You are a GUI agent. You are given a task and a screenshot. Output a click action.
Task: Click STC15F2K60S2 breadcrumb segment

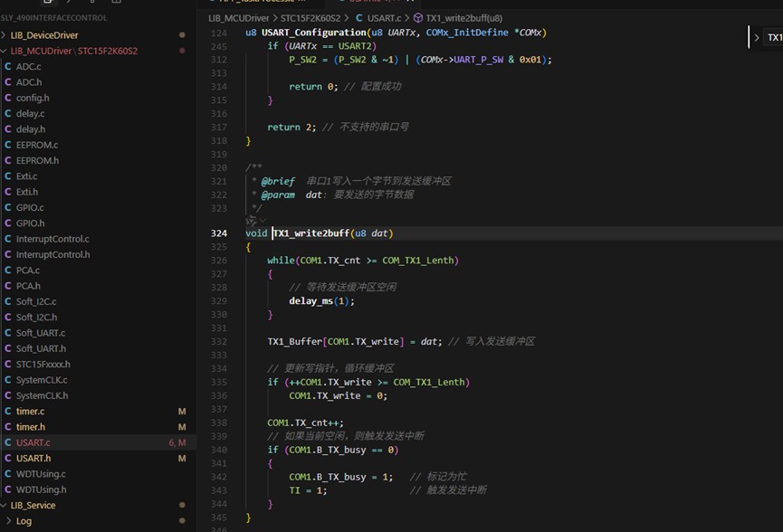pyautogui.click(x=310, y=18)
